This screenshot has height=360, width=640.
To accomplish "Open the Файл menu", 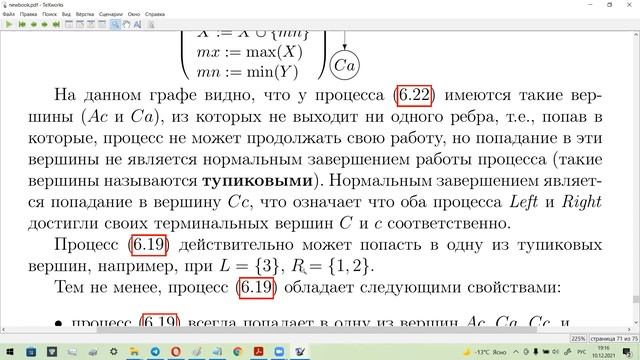I will 9,14.
